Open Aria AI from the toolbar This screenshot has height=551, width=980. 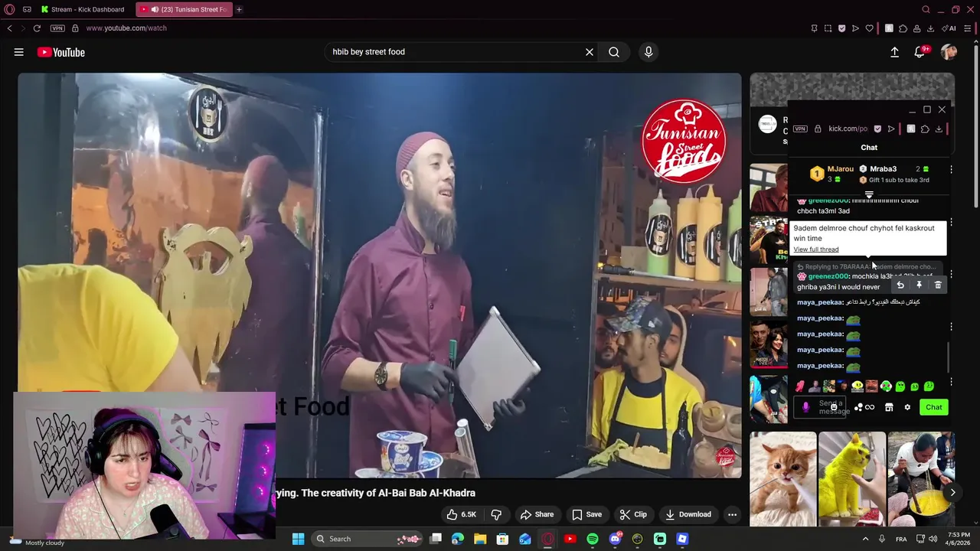pyautogui.click(x=949, y=28)
